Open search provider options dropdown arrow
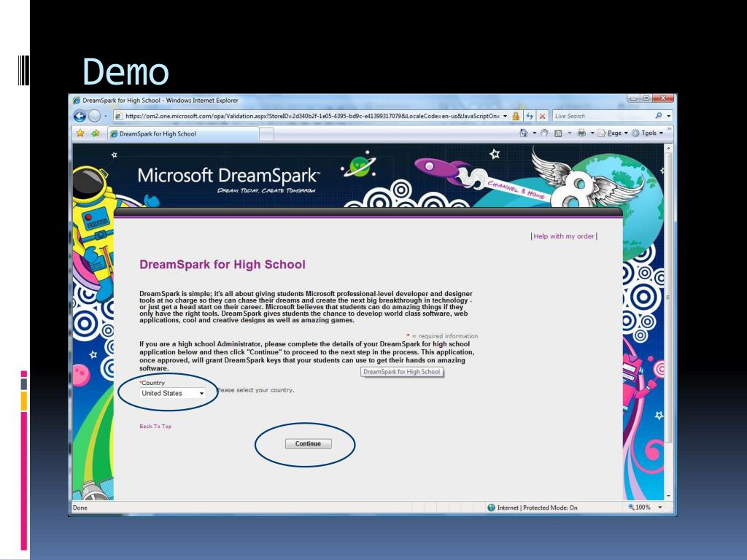Screen dimensions: 747x560 click(669, 116)
